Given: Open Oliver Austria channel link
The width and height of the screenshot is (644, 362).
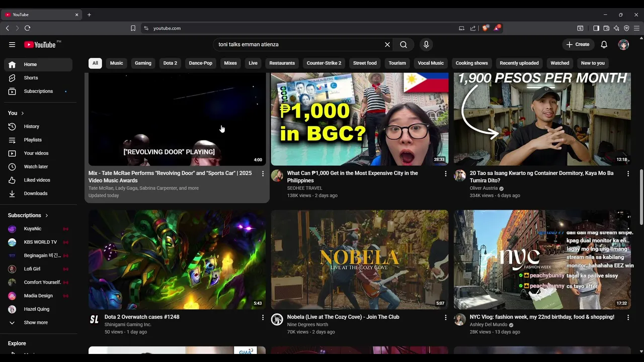Looking at the screenshot, I should pos(484,188).
